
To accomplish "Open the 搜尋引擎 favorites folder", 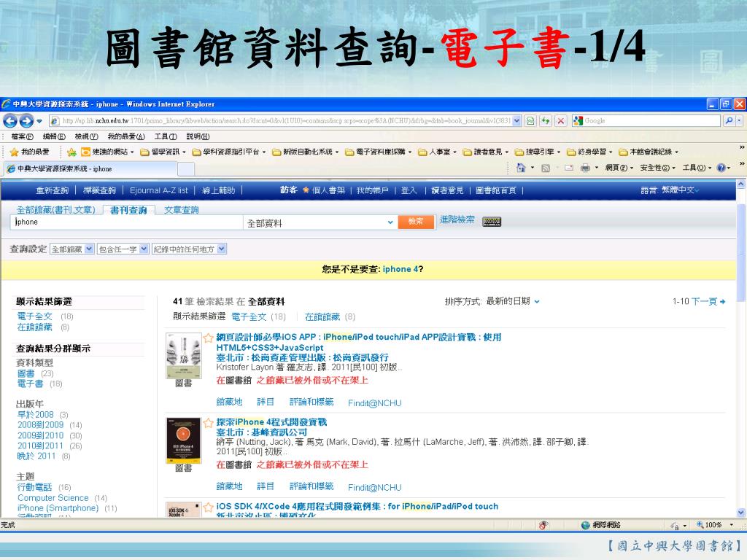I will [537, 152].
